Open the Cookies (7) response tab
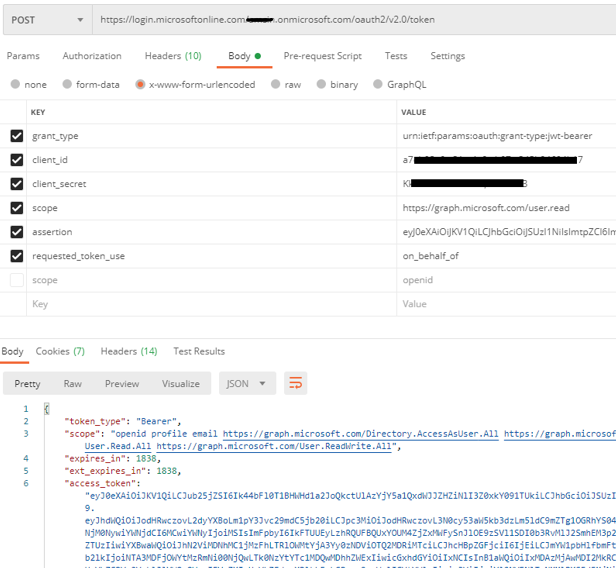 tap(60, 352)
